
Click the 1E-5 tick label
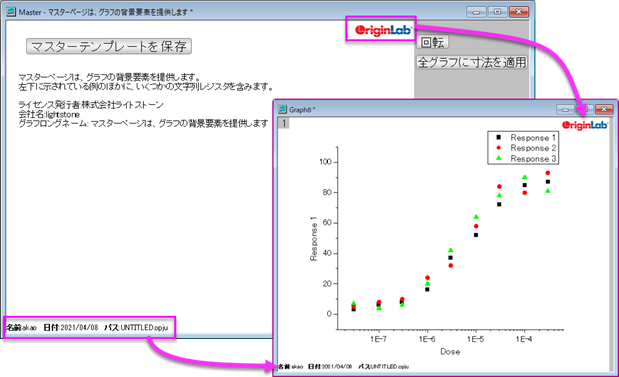(x=476, y=339)
